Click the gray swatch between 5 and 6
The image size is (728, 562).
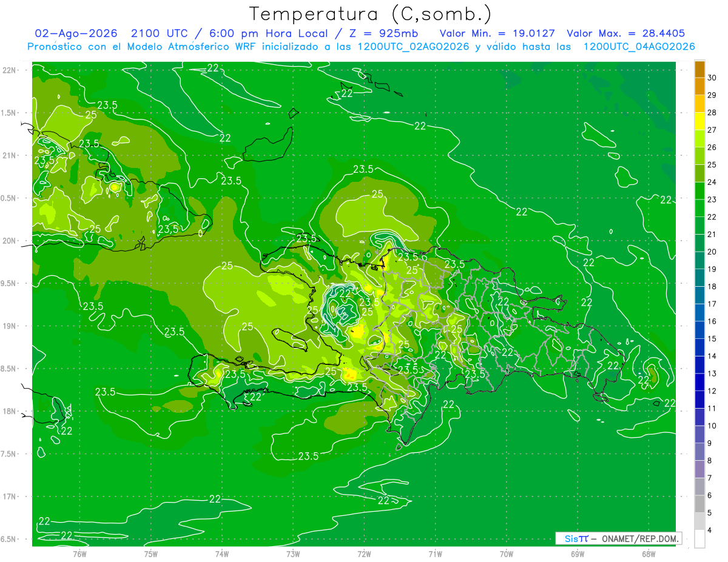[699, 504]
